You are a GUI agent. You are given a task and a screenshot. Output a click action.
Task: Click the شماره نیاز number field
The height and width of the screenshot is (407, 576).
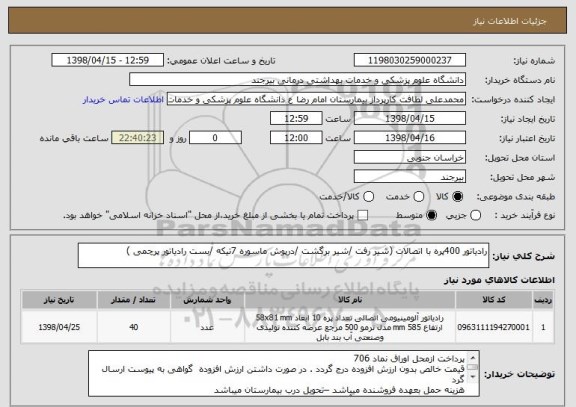(410, 60)
